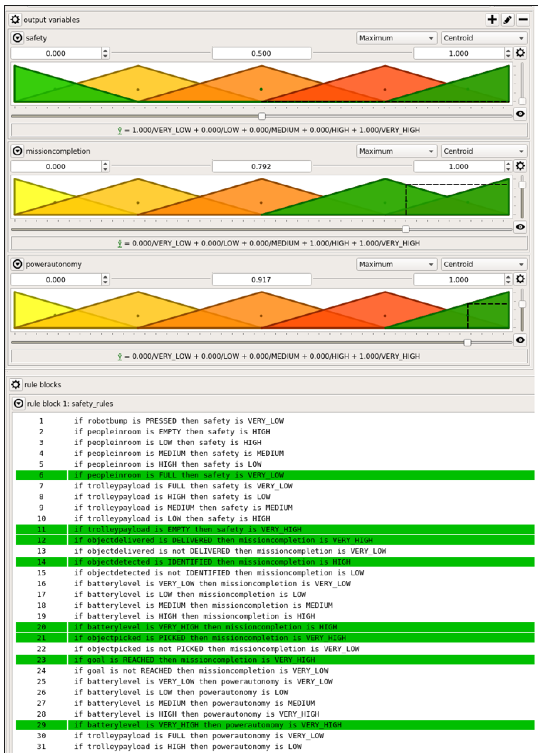Collapse rule block 1 safety_rules

click(x=19, y=403)
